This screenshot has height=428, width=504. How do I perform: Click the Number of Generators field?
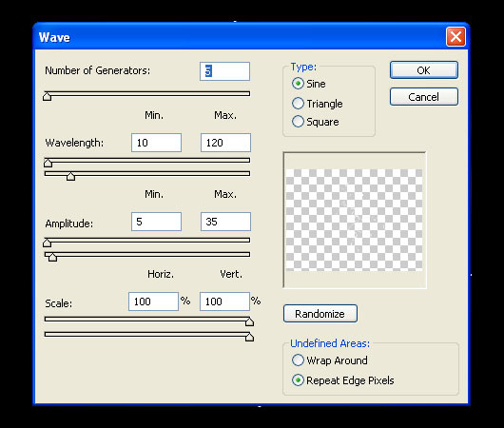pos(224,71)
